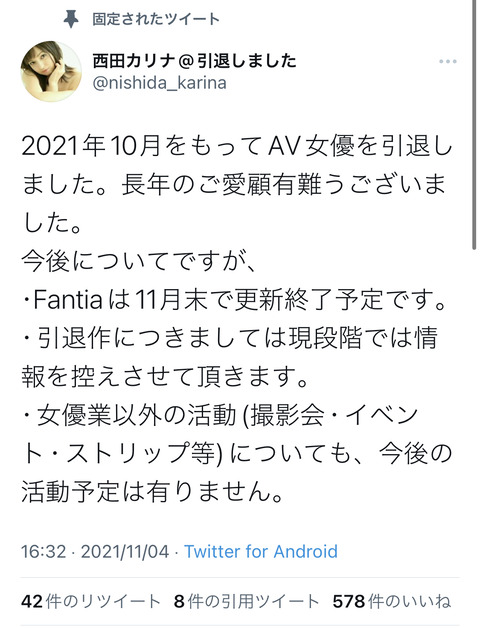This screenshot has width=480, height=628.
Task: Click the 長年のご愛顧有難う sentence
Action: [x=283, y=185]
